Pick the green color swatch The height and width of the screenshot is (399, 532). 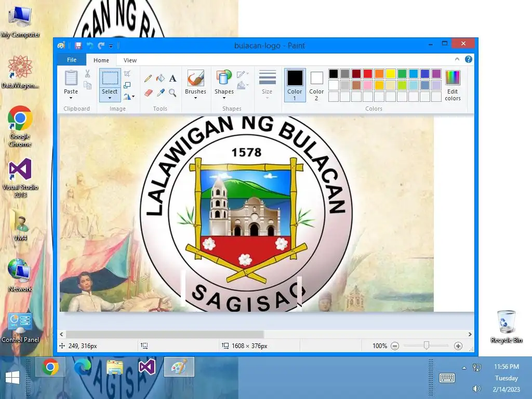402,74
